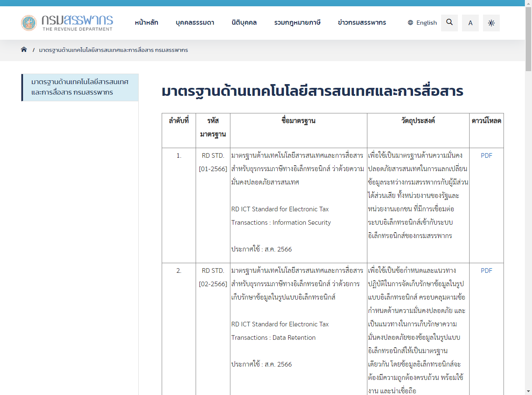Toggle the brightness contrast theme icon
The height and width of the screenshot is (395, 532).
[491, 23]
